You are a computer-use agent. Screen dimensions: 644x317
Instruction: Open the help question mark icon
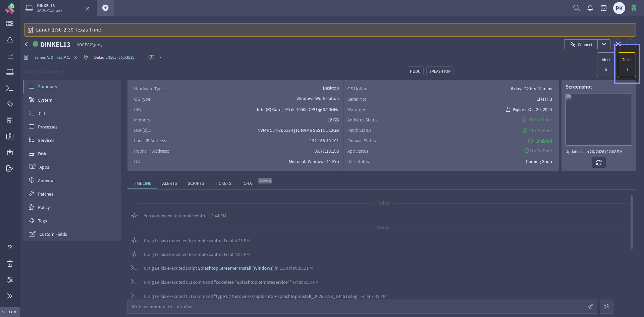click(x=10, y=248)
